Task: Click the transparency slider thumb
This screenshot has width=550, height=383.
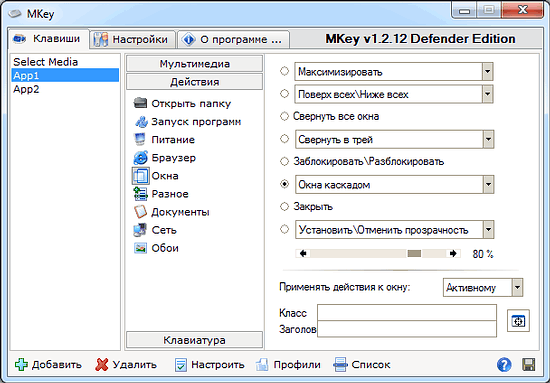Action: (x=414, y=254)
